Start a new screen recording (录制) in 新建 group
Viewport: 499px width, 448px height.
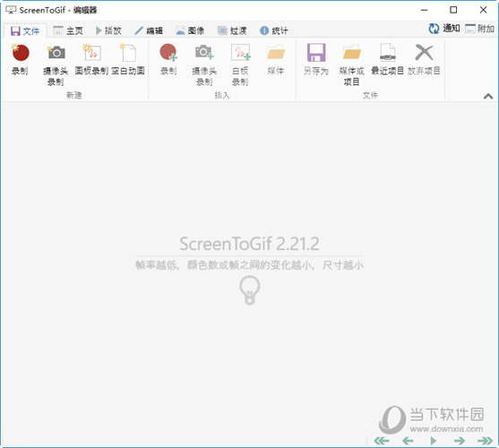20,59
